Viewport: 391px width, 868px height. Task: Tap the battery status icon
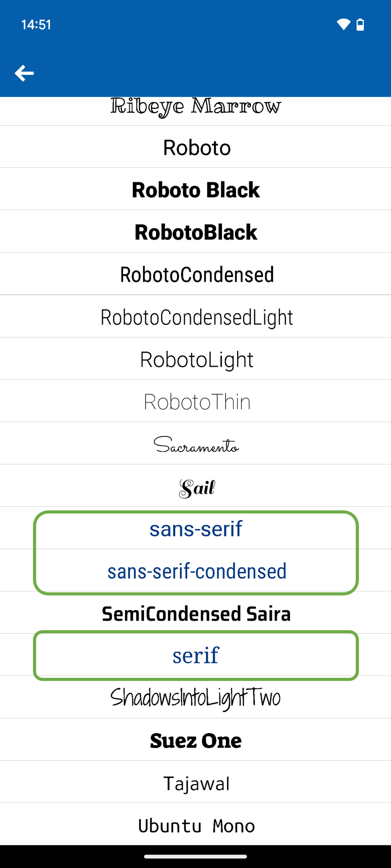pyautogui.click(x=360, y=24)
